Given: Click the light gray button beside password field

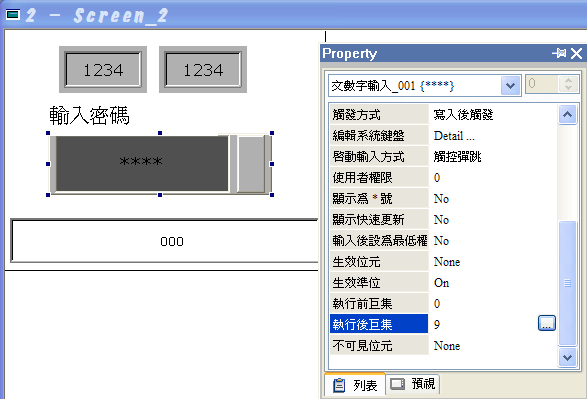Looking at the screenshot, I should tap(252, 164).
